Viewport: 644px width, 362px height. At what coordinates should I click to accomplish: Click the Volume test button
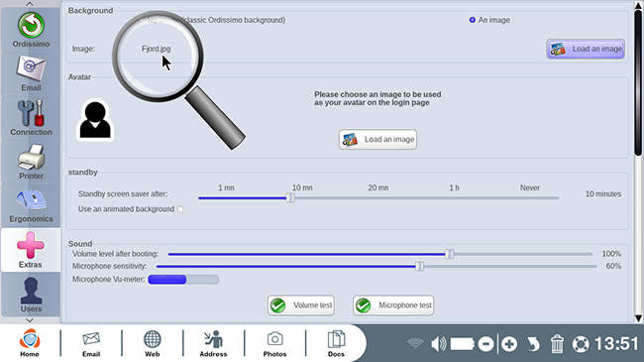[301, 305]
